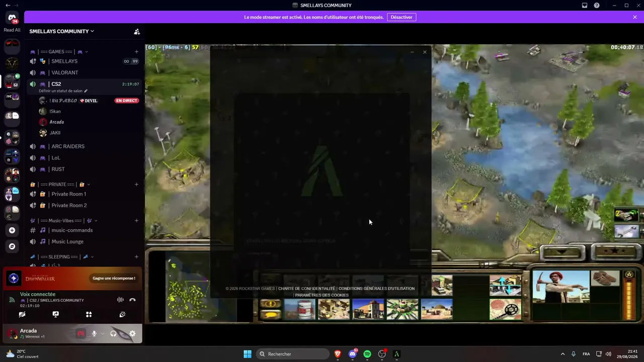644x362 pixels.
Task: Join the ARC RAIDERS voice channel
Action: click(85, 146)
